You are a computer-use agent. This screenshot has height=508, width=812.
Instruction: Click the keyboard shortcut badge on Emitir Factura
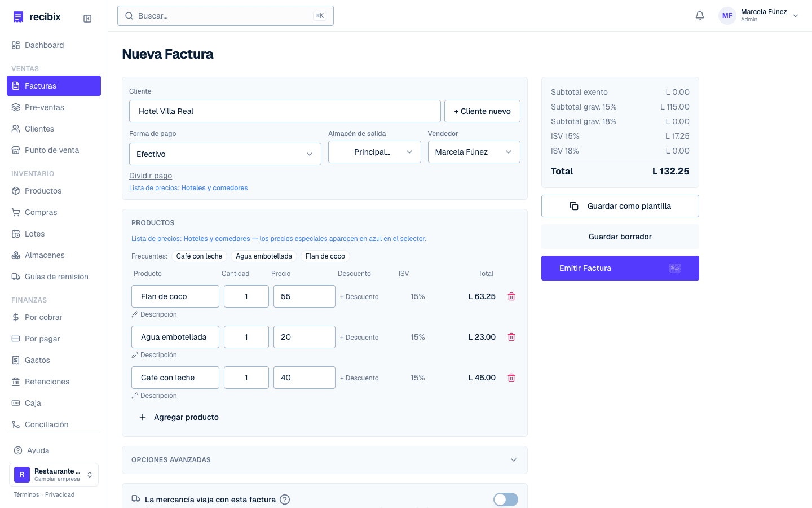pyautogui.click(x=675, y=268)
